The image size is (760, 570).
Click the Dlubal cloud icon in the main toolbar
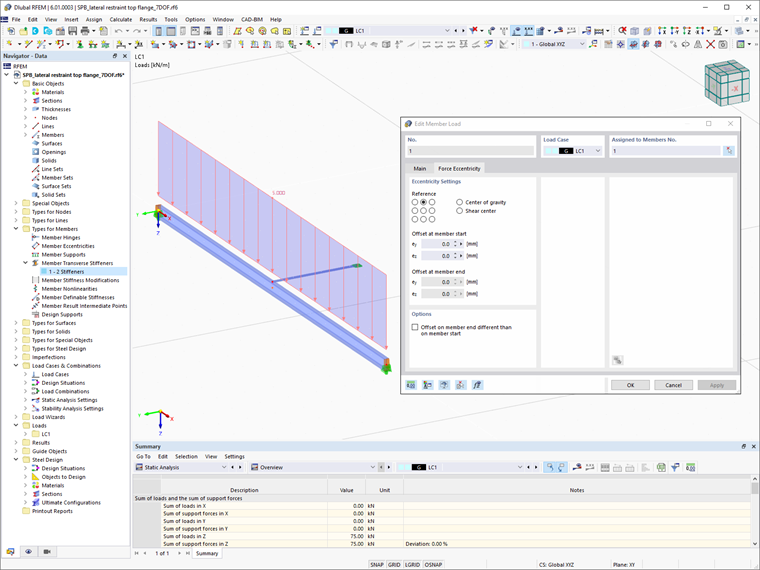35,31
